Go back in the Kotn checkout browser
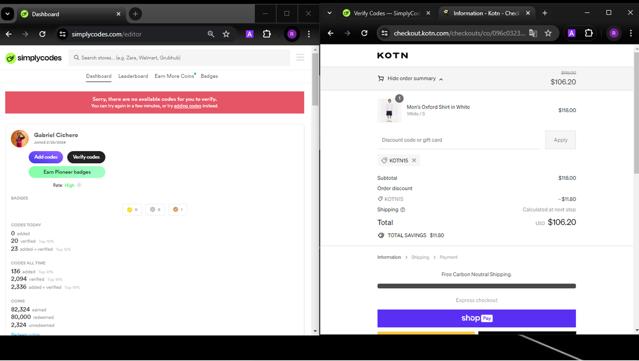Image resolution: width=639 pixels, height=361 pixels. coord(331,33)
